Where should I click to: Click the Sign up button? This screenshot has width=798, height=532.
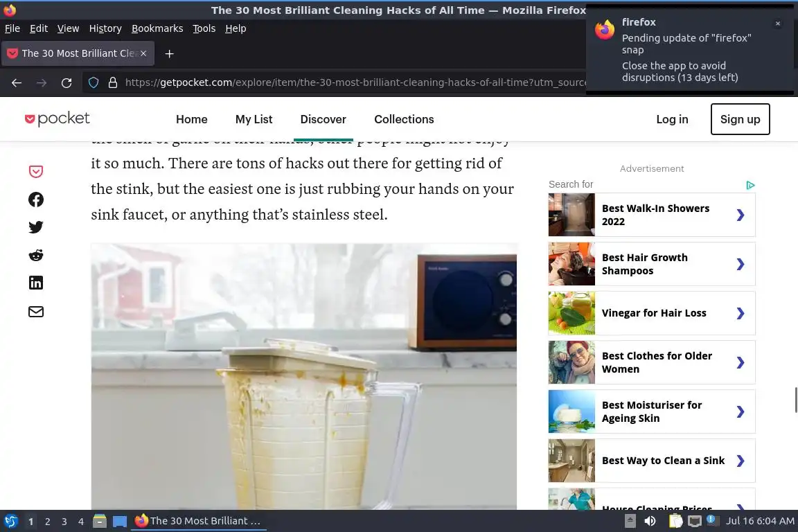point(740,119)
